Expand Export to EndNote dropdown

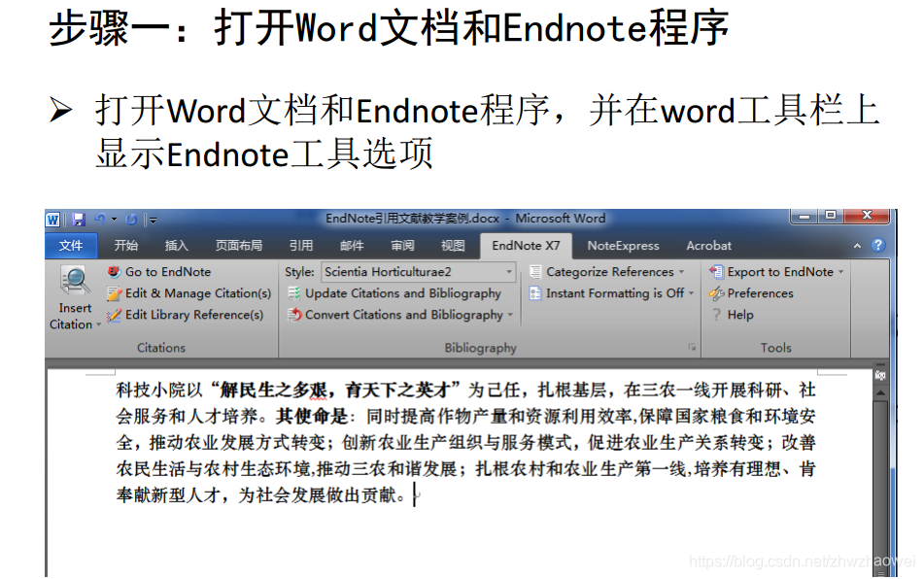pos(840,272)
